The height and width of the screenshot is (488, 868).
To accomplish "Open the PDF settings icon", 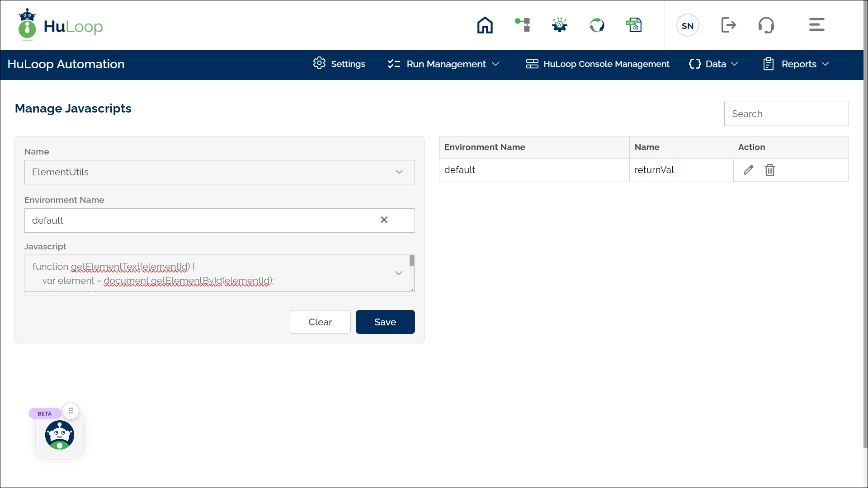I will tap(634, 25).
